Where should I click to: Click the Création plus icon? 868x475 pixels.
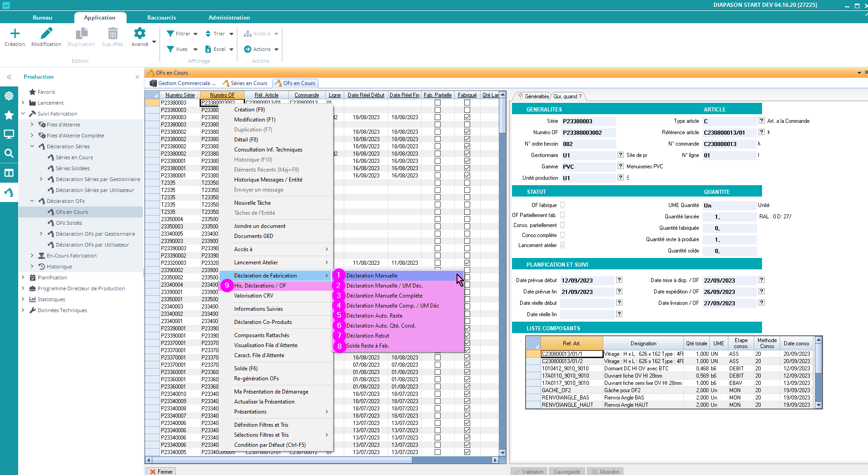pyautogui.click(x=15, y=34)
